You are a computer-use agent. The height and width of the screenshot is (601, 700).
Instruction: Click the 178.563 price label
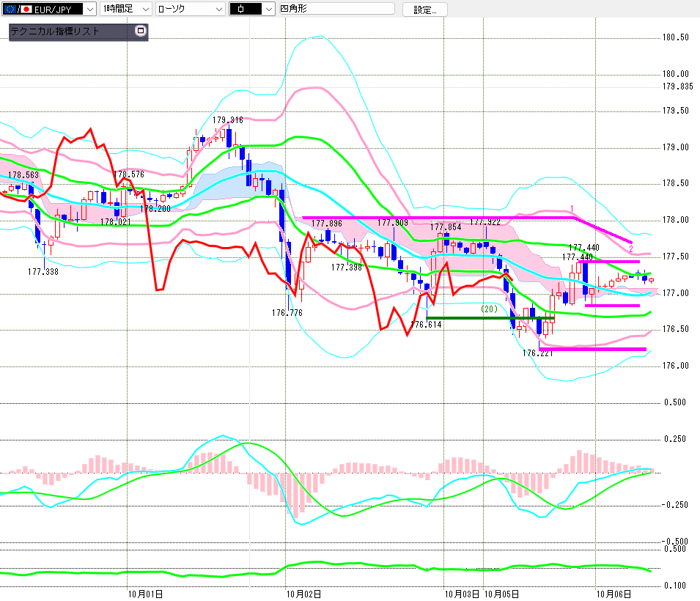click(23, 175)
